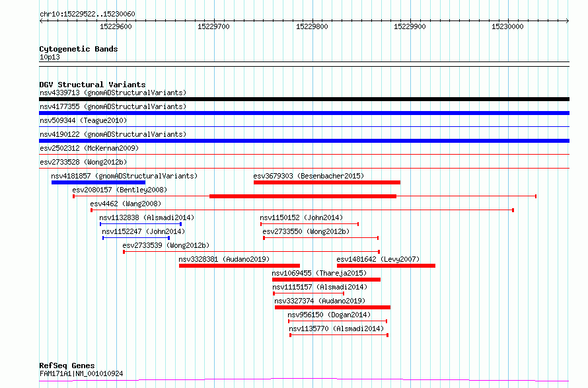588x388 pixels.
Task: Click the esv1481642 (Levy2007) label
Action: click(x=378, y=259)
